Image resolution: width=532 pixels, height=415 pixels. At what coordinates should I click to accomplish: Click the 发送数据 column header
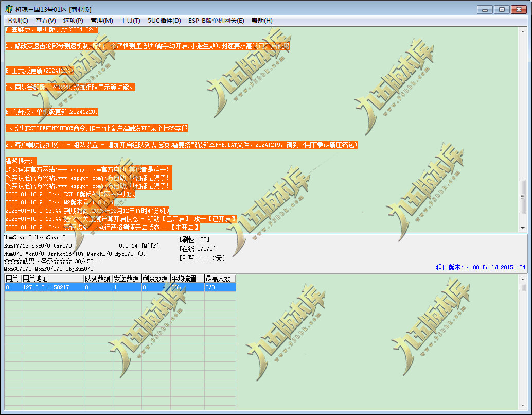(127, 279)
